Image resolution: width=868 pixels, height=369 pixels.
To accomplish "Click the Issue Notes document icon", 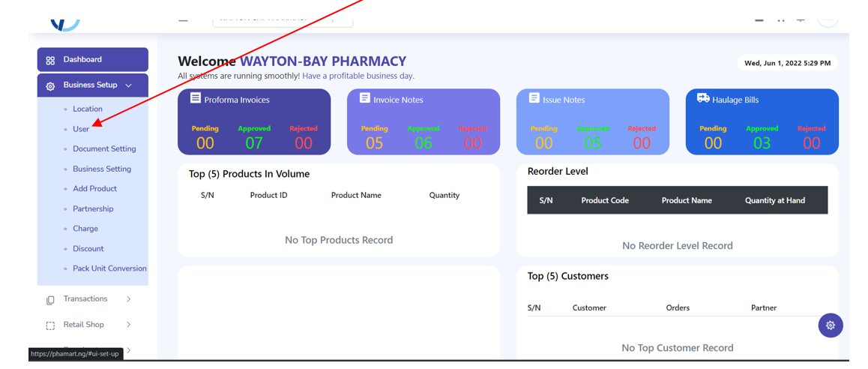I will (534, 98).
